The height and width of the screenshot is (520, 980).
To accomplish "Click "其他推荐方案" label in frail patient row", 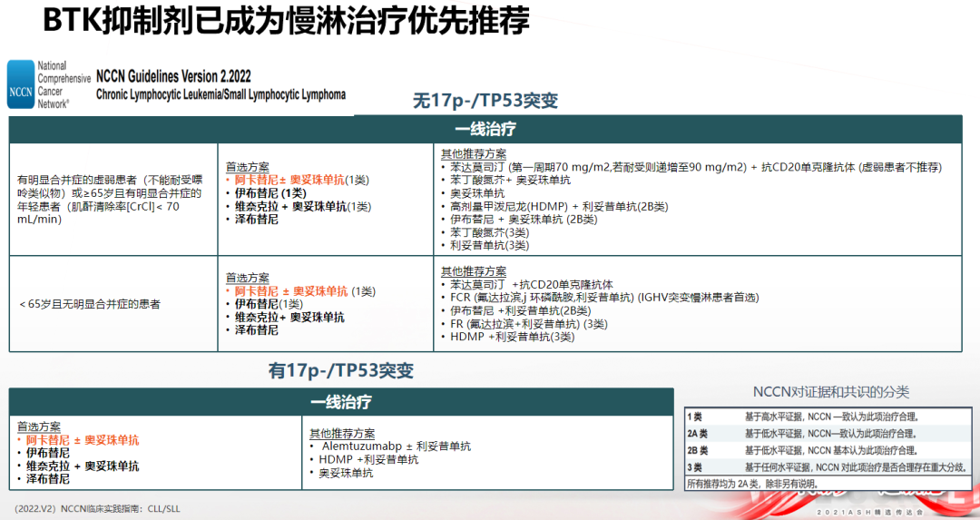I will click(474, 153).
